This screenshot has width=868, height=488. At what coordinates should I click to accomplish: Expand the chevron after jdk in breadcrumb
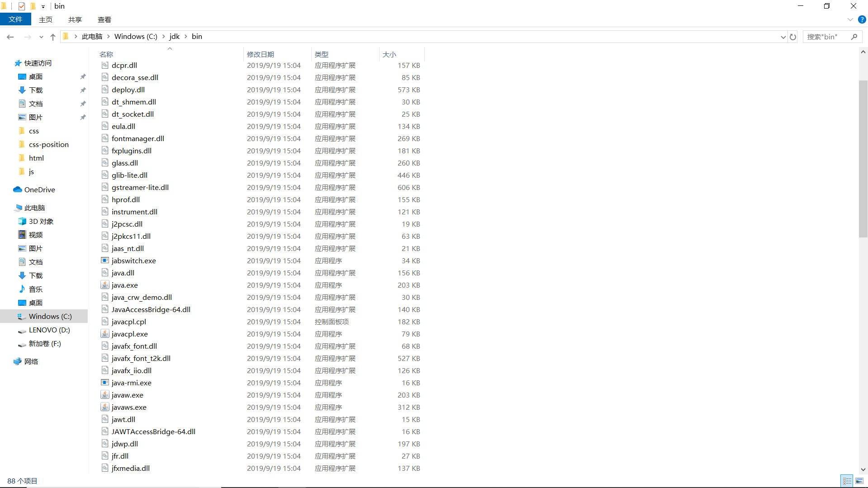(x=185, y=37)
